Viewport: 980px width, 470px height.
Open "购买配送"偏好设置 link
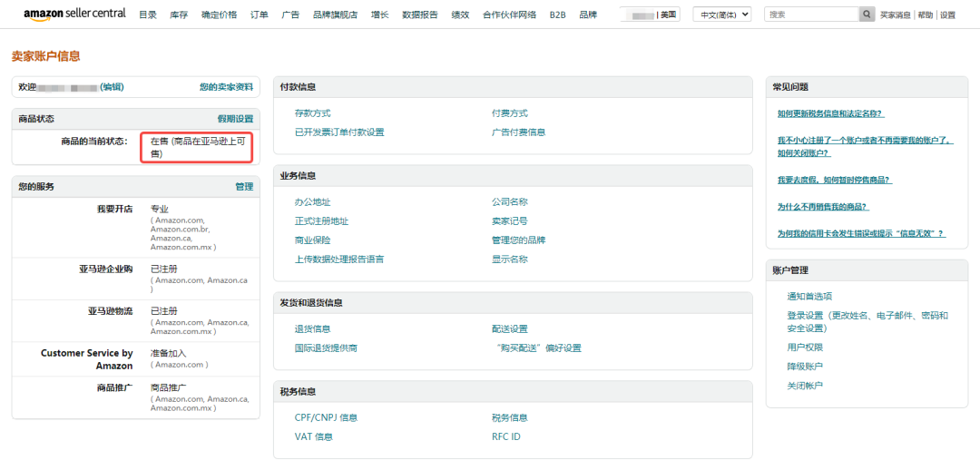(537, 348)
